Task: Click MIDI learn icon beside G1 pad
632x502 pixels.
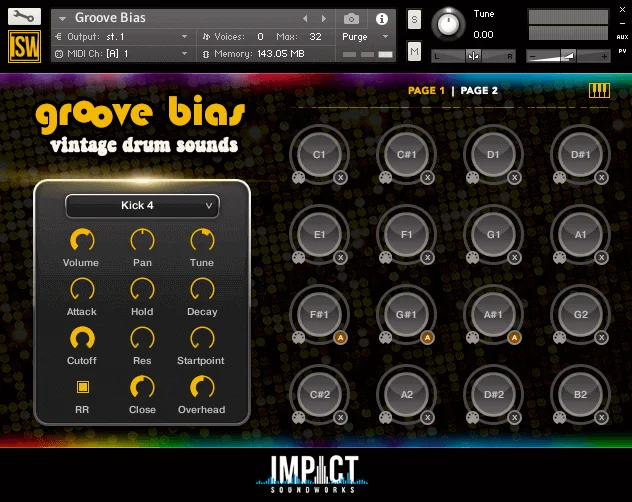Action: click(472, 258)
